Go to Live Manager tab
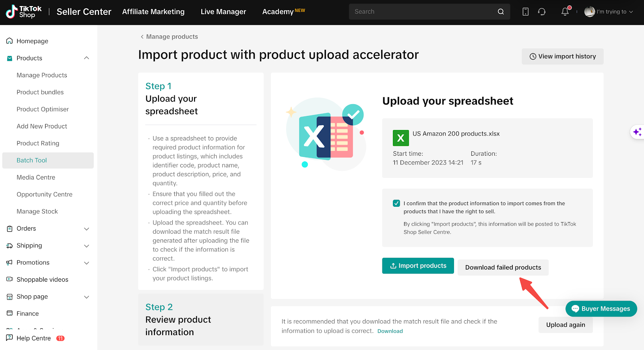The width and height of the screenshot is (644, 350). point(223,12)
